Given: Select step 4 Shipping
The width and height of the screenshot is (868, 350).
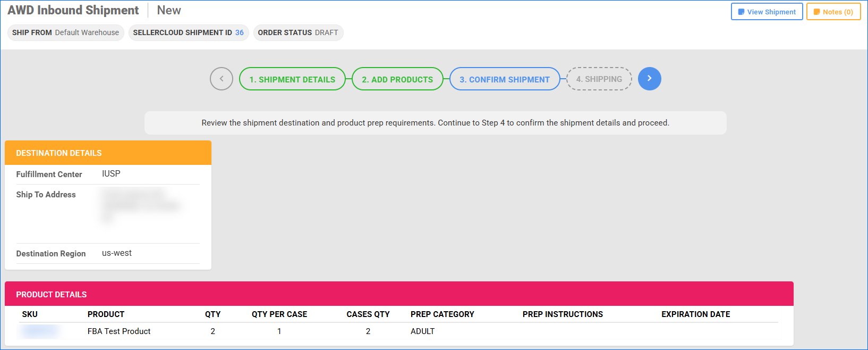Looking at the screenshot, I should pyautogui.click(x=599, y=79).
